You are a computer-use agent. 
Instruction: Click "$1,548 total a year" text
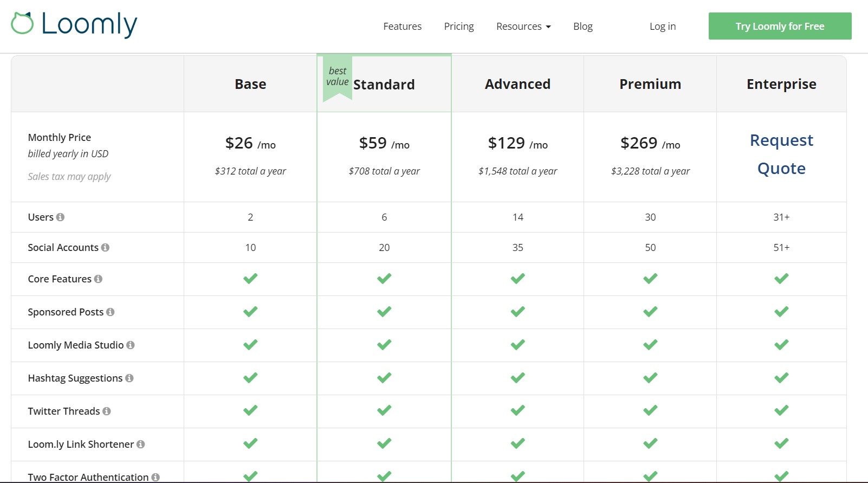coord(518,171)
